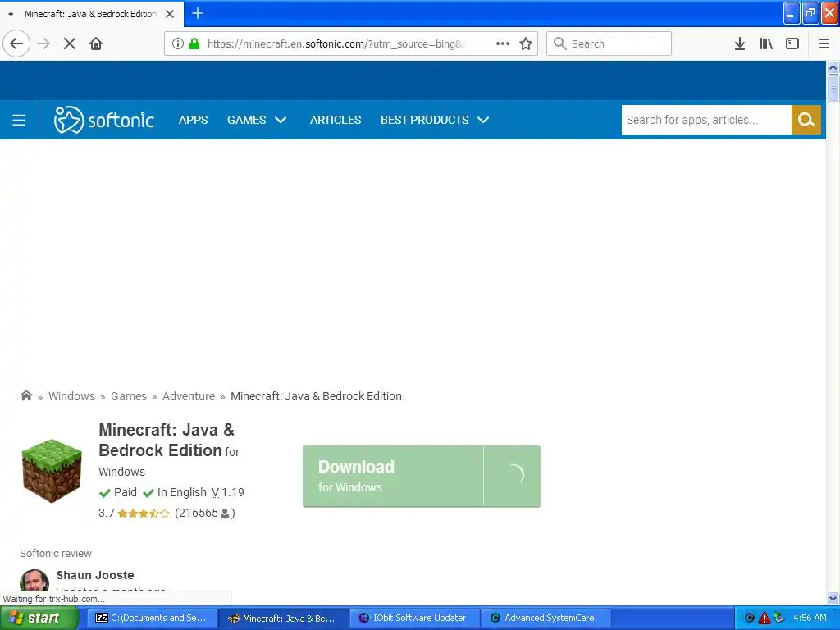Open the downloads arrow icon
The height and width of the screenshot is (630, 840).
point(740,44)
